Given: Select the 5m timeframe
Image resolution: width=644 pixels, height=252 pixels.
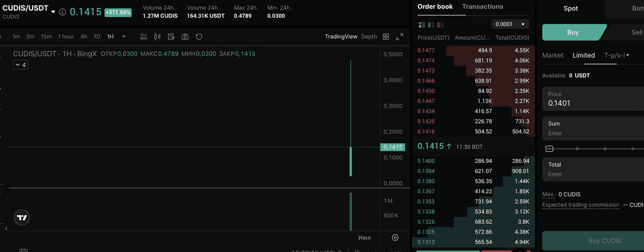Looking at the screenshot, I should 30,37.
